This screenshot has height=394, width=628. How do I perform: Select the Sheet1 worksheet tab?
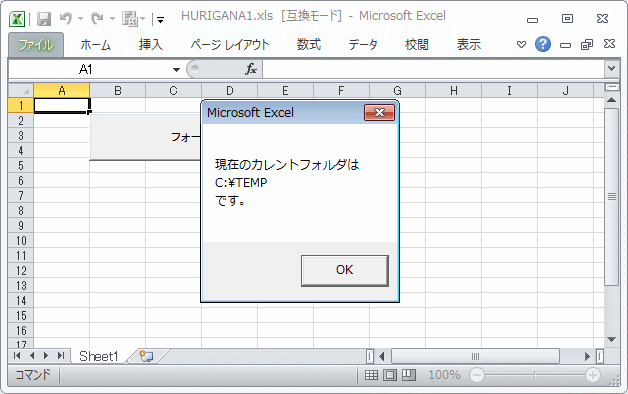pyautogui.click(x=99, y=356)
